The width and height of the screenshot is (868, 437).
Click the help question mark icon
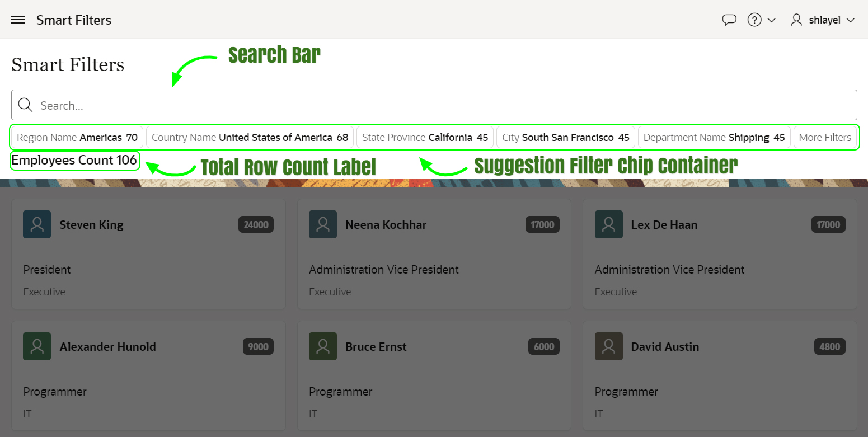[x=754, y=20]
